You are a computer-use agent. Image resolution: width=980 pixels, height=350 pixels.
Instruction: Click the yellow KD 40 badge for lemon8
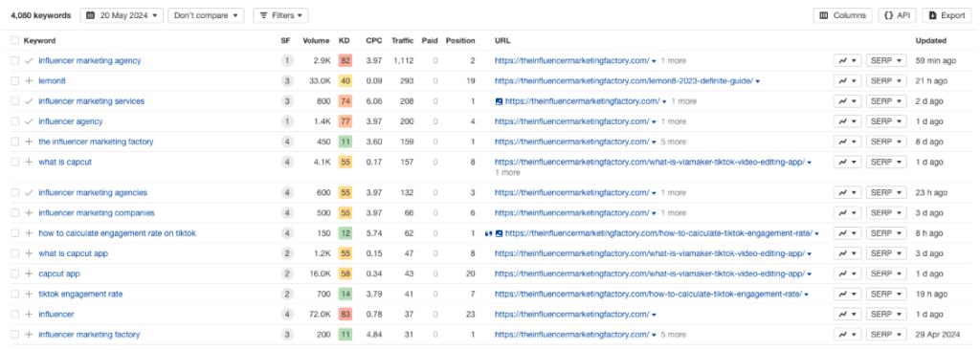point(345,81)
